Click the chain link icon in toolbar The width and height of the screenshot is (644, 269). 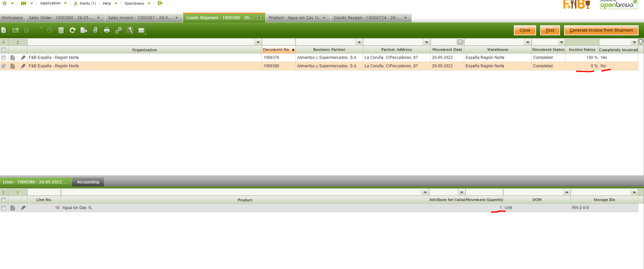point(118,31)
